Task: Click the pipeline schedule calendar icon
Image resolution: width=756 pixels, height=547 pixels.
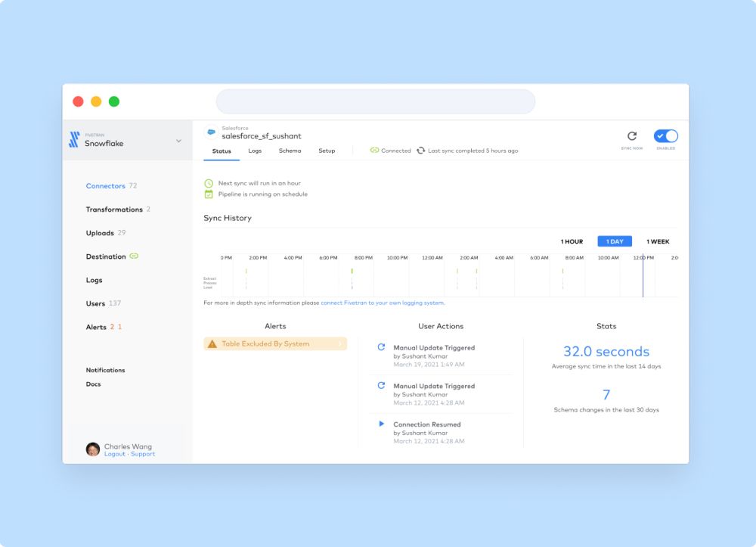Action: pos(209,194)
